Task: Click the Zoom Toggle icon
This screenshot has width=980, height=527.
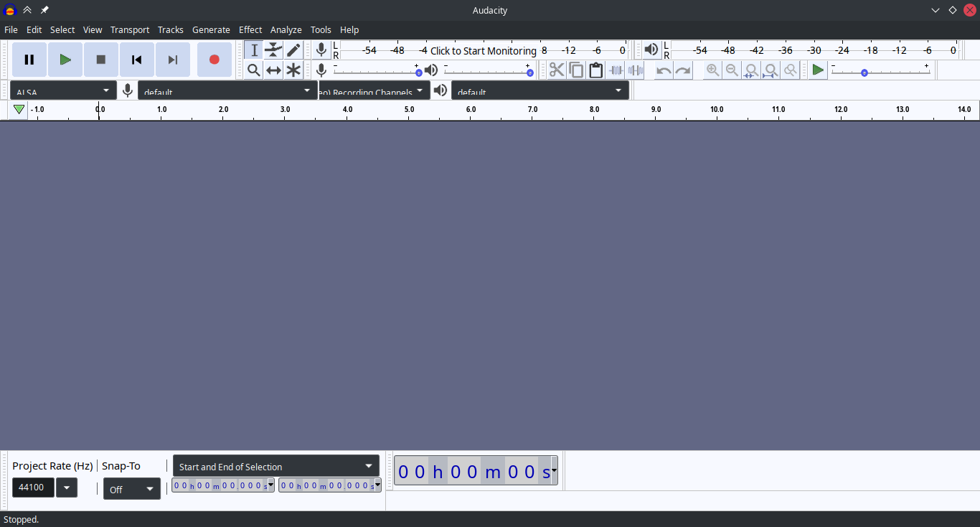Action: click(x=790, y=70)
